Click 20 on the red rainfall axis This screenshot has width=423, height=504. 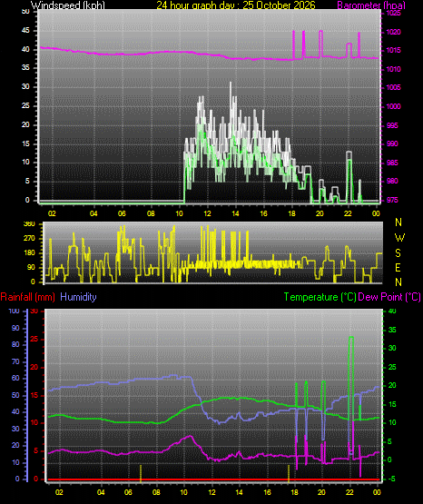tap(34, 368)
